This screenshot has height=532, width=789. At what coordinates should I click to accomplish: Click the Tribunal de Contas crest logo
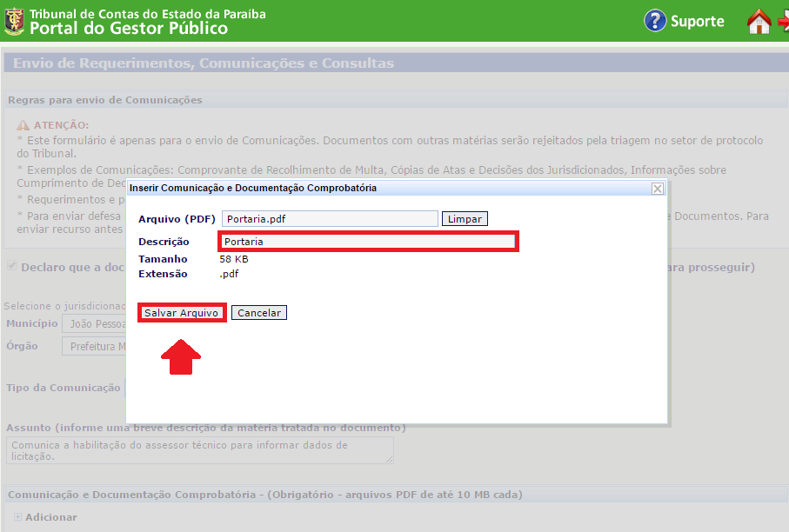pyautogui.click(x=15, y=21)
